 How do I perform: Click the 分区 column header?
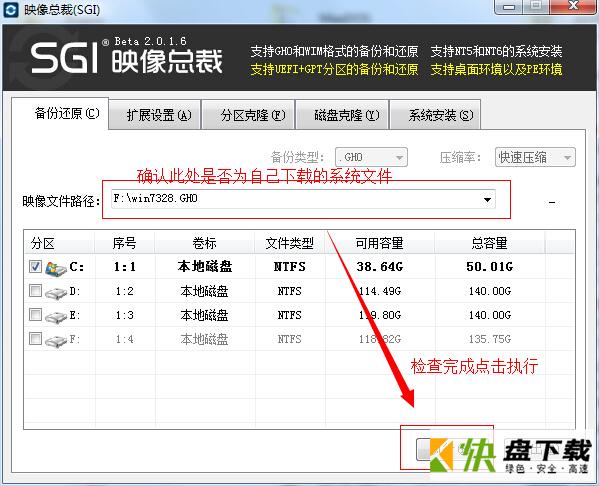(60, 243)
